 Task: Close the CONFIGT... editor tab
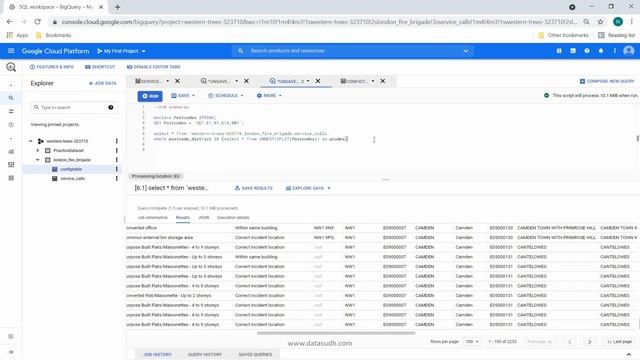(x=383, y=81)
